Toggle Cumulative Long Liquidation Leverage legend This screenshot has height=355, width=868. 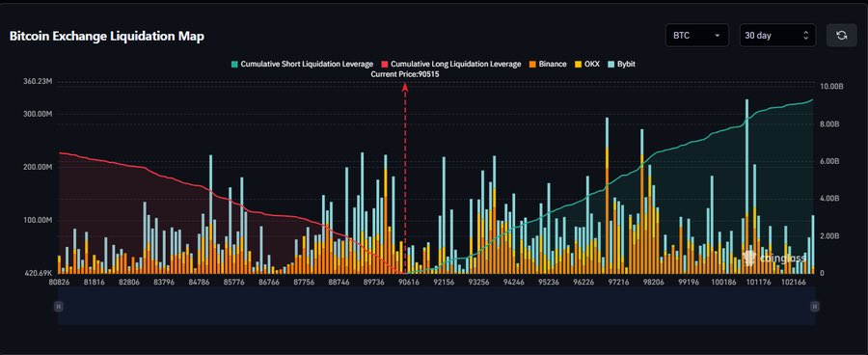tap(451, 65)
